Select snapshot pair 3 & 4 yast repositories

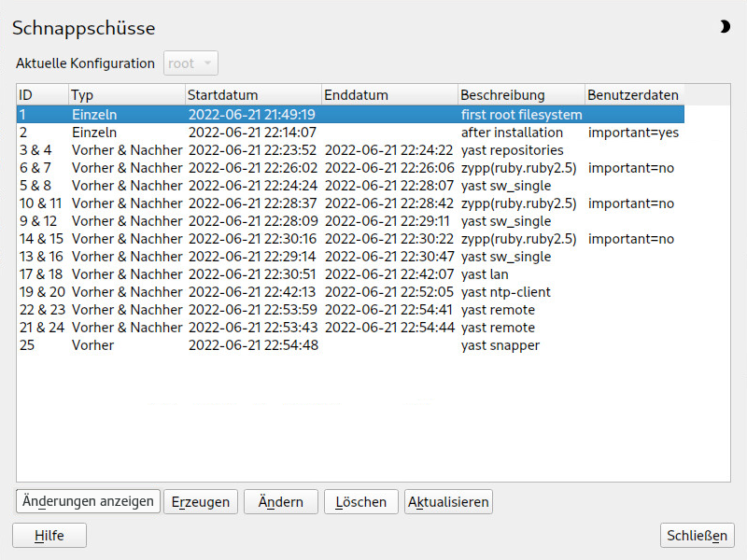pyautogui.click(x=350, y=150)
